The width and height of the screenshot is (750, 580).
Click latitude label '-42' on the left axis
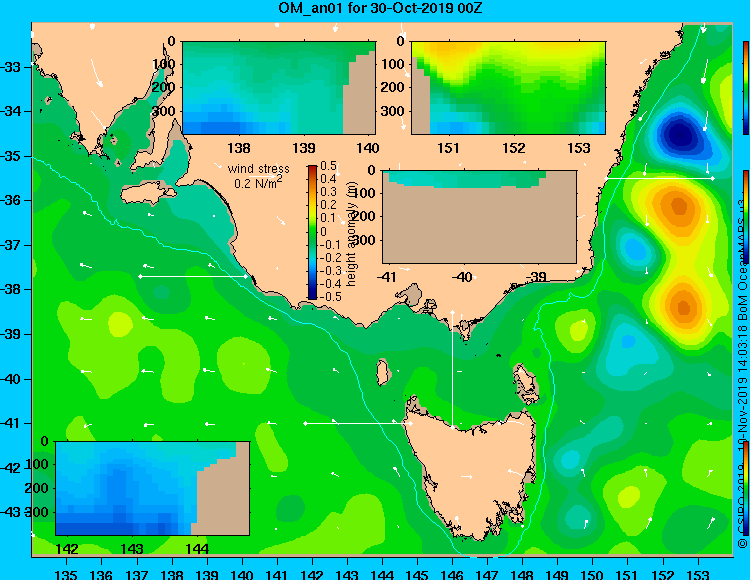tap(11, 468)
